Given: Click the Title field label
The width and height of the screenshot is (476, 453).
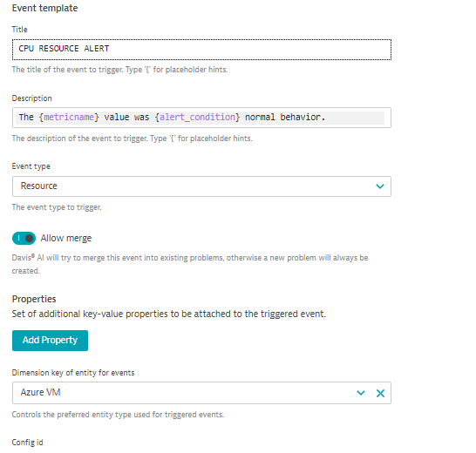Looking at the screenshot, I should click(x=20, y=30).
